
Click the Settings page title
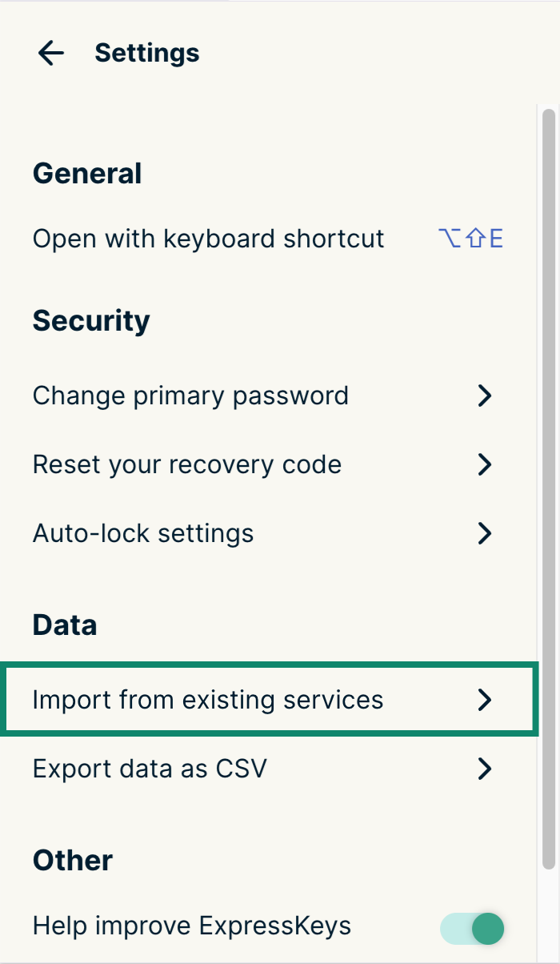pyautogui.click(x=147, y=54)
